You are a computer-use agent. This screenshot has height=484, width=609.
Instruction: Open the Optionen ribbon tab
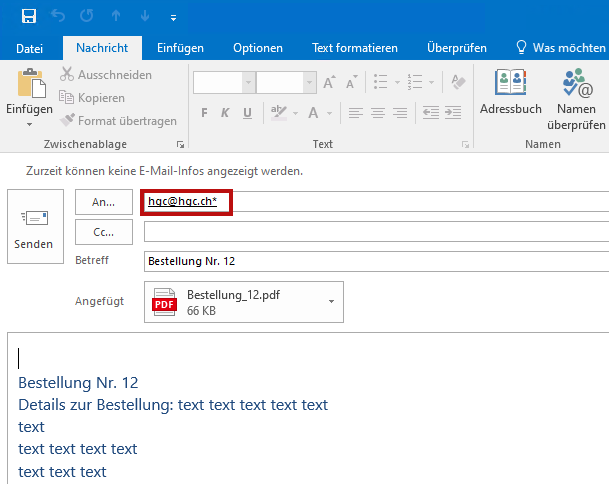pyautogui.click(x=258, y=48)
